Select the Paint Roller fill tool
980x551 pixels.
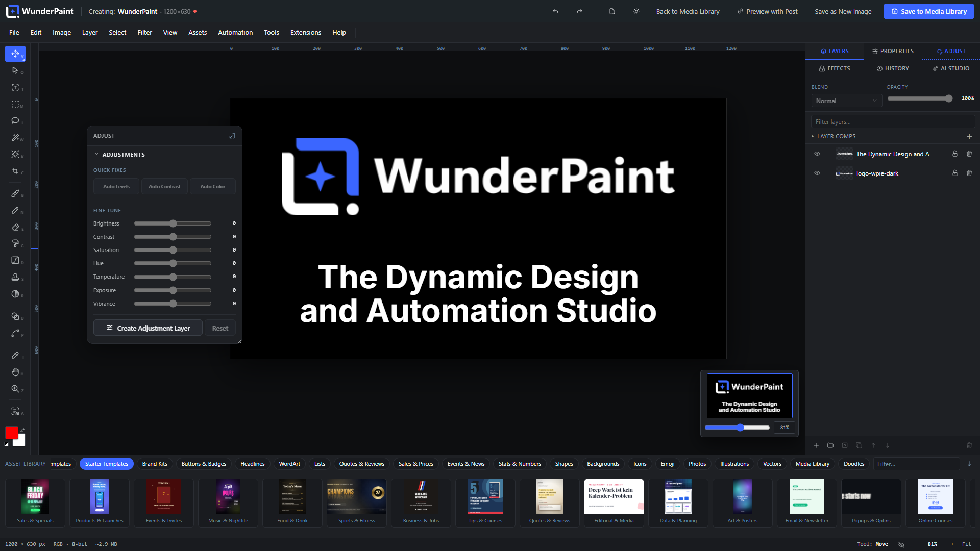[15, 244]
